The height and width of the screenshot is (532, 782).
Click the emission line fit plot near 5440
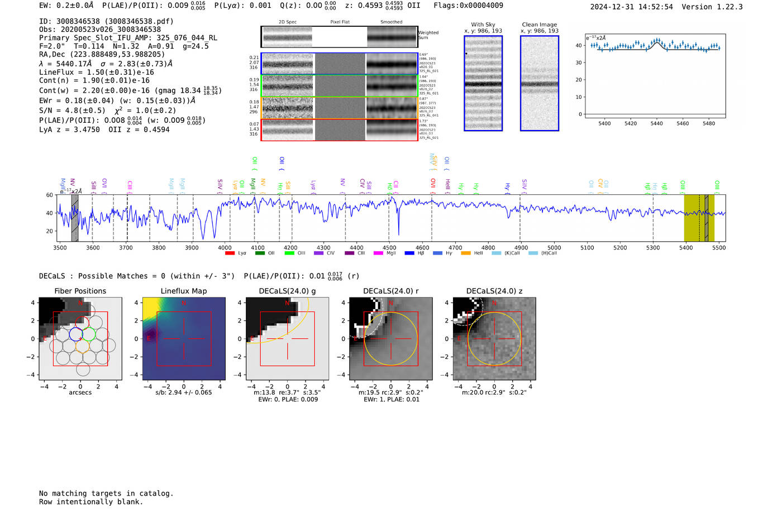coord(656,76)
